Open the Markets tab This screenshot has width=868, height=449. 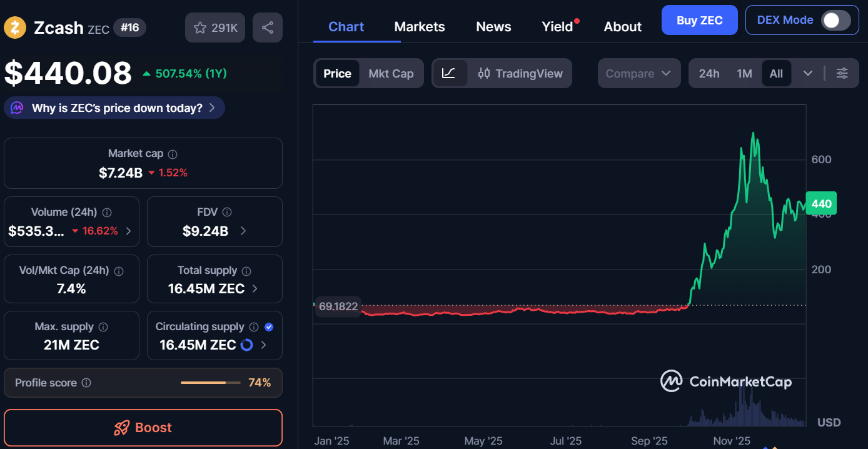click(419, 27)
